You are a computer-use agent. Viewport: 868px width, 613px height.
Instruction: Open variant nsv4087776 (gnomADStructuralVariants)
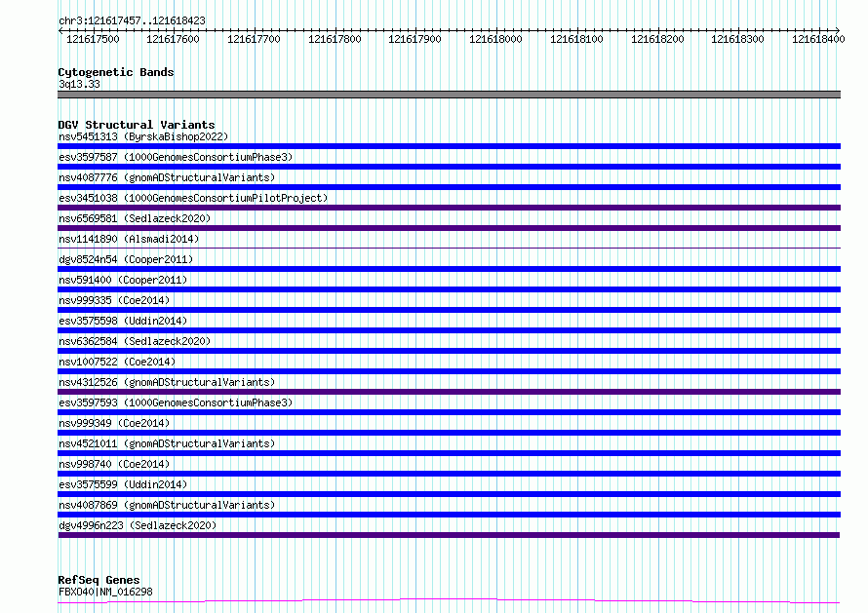coord(167,177)
